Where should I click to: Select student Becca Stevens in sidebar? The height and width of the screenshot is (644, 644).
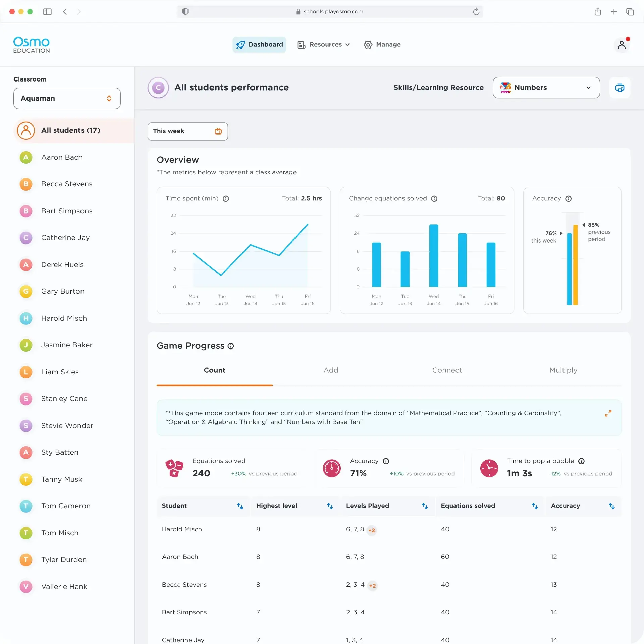coord(74,184)
